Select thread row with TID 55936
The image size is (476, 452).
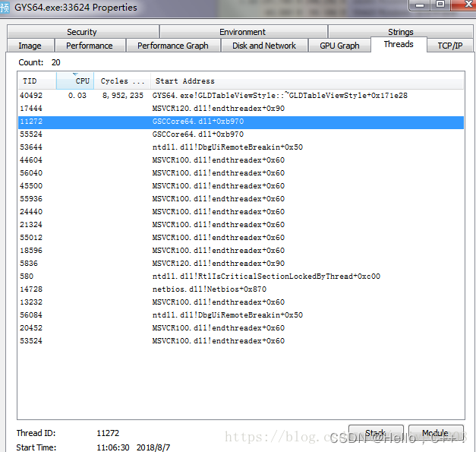click(x=241, y=199)
